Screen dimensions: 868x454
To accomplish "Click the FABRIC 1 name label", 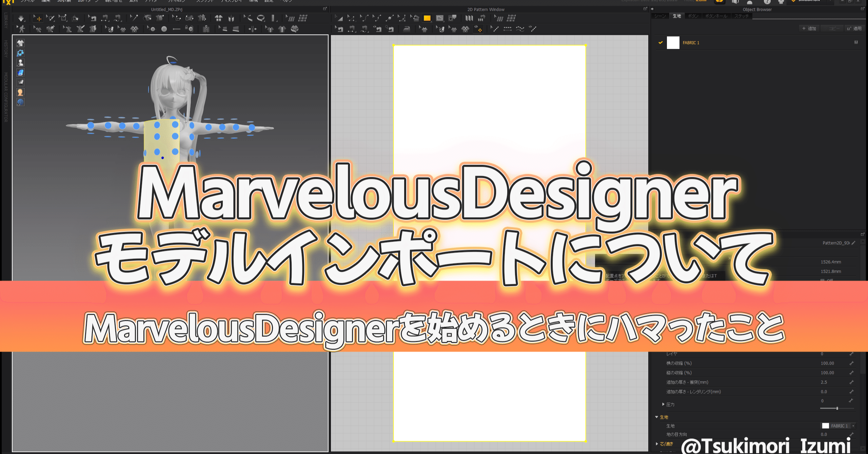I will click(x=691, y=43).
